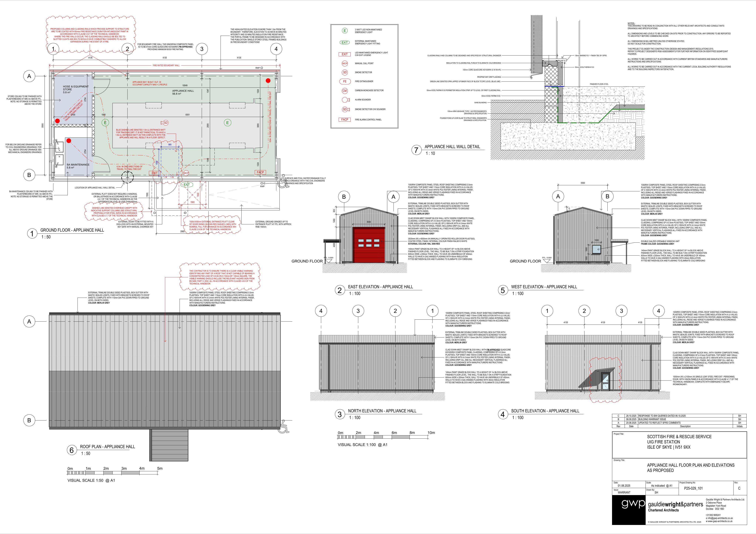Select view bubble 1 for Ground Floor plan

[x=32, y=234]
